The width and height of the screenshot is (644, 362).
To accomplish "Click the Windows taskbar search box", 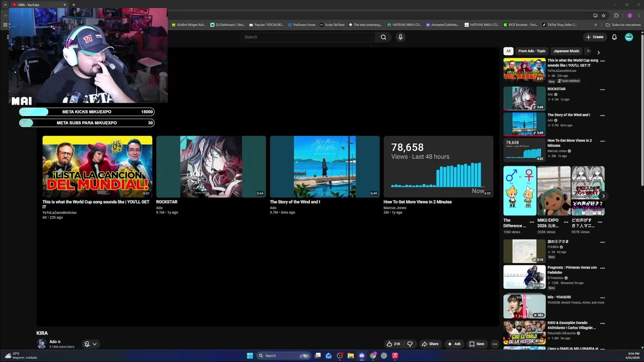I will [283, 355].
